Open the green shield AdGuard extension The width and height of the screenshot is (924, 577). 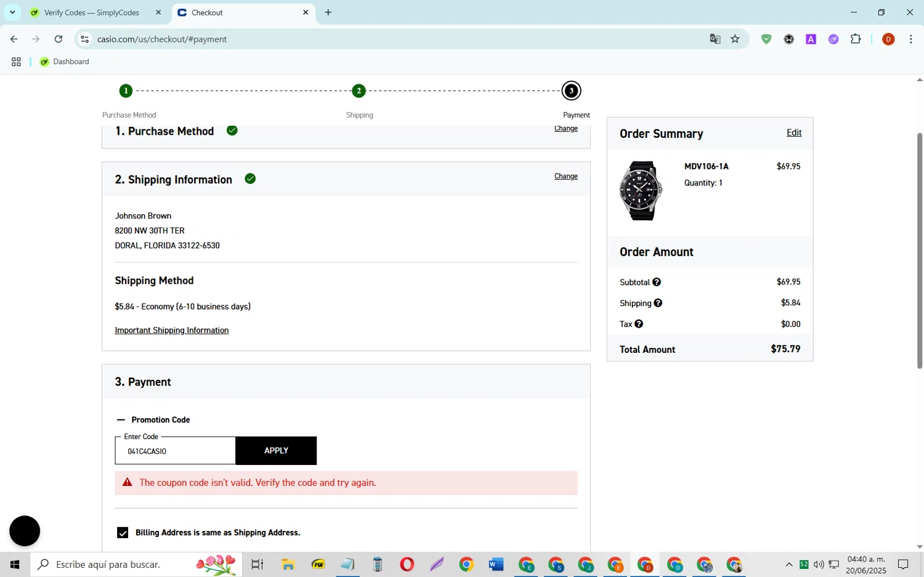(x=766, y=39)
